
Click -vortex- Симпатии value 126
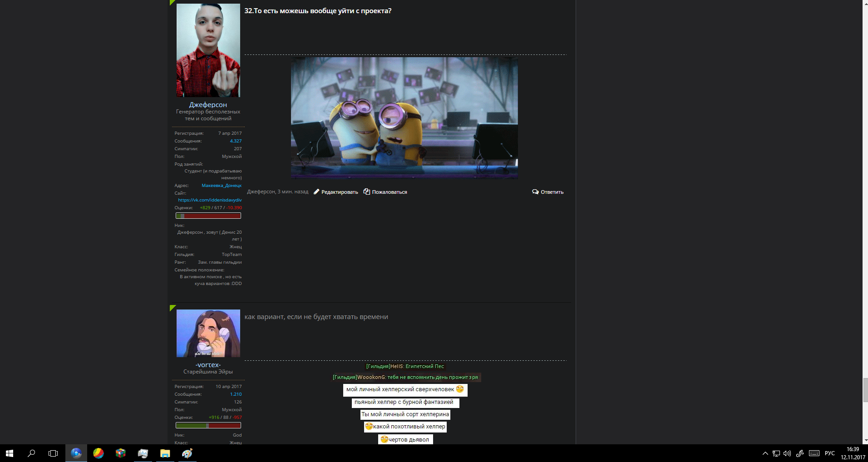coord(238,402)
